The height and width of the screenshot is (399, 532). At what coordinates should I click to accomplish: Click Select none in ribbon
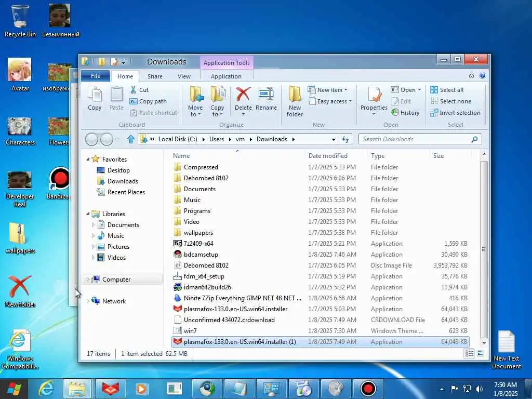(450, 101)
